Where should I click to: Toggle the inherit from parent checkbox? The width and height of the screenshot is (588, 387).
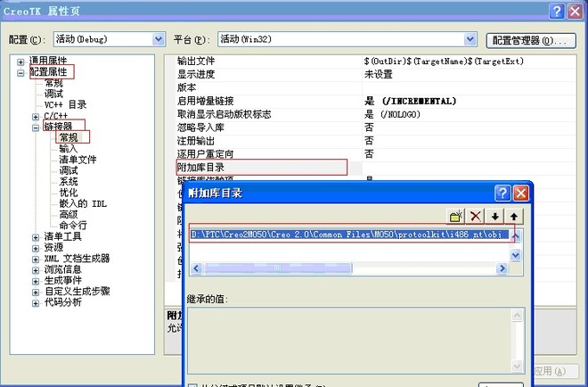pos(192,384)
